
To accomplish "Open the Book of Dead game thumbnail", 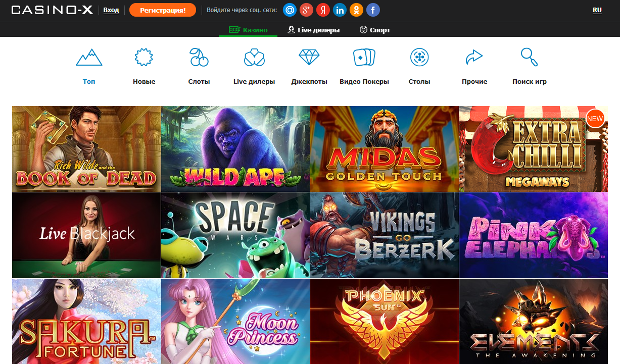I will coord(86,148).
